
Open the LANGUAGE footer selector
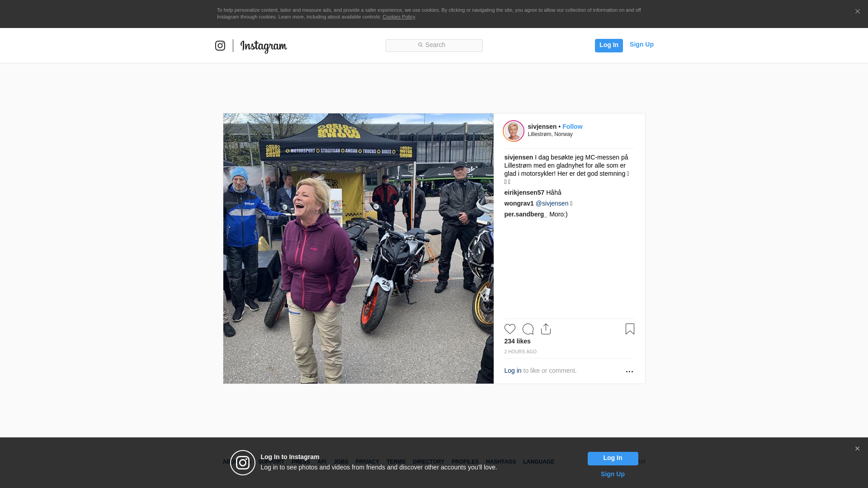tap(538, 462)
